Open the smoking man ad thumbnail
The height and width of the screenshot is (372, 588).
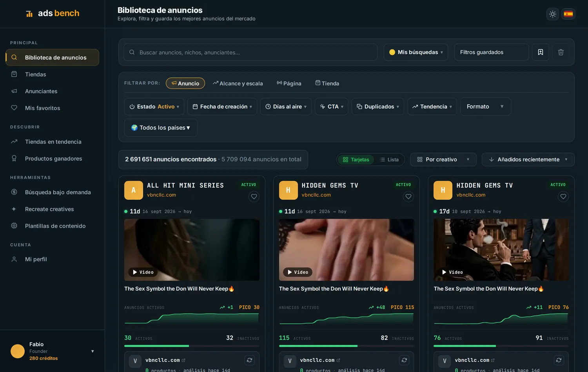click(501, 250)
